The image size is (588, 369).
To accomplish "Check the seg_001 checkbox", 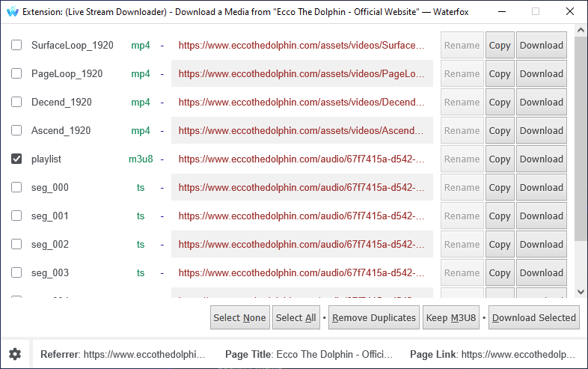I will [16, 216].
